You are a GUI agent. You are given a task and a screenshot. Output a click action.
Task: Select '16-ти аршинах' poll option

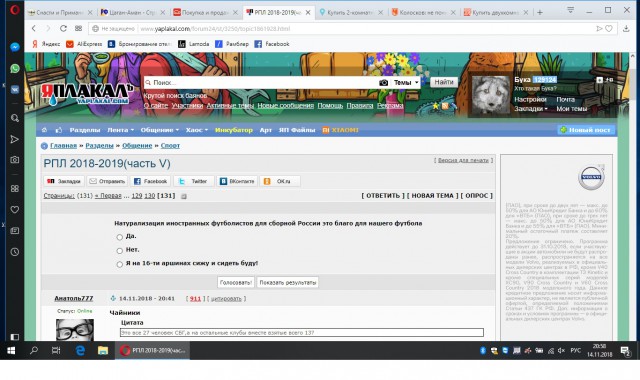[120, 264]
